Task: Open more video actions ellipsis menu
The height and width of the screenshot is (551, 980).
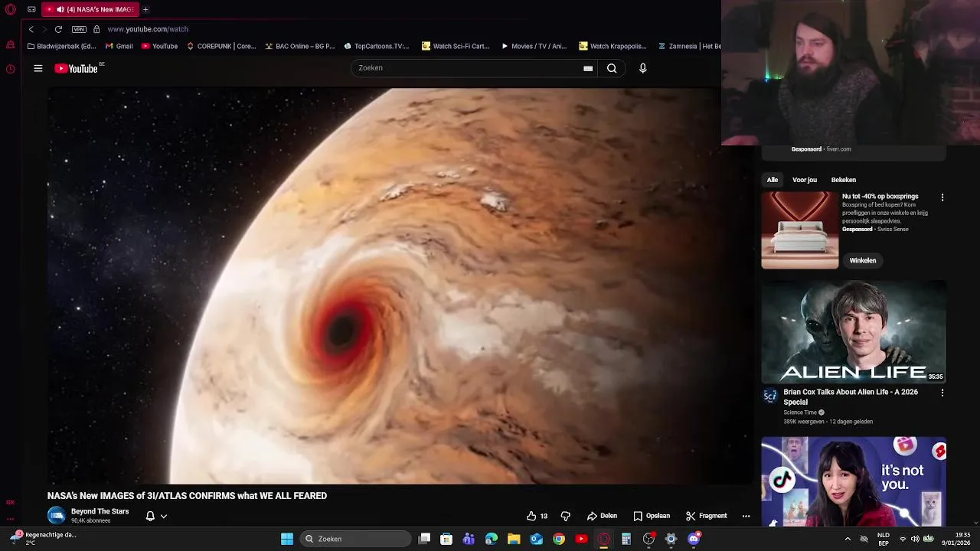Action: [746, 516]
